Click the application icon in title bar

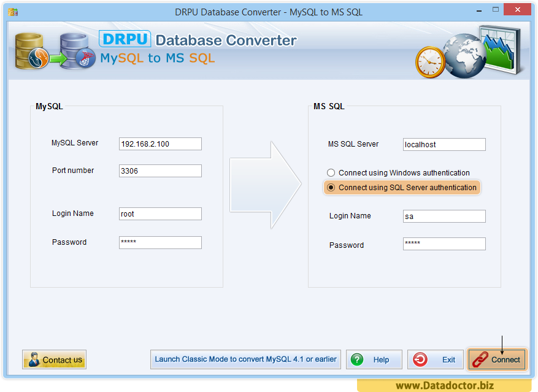13,12
